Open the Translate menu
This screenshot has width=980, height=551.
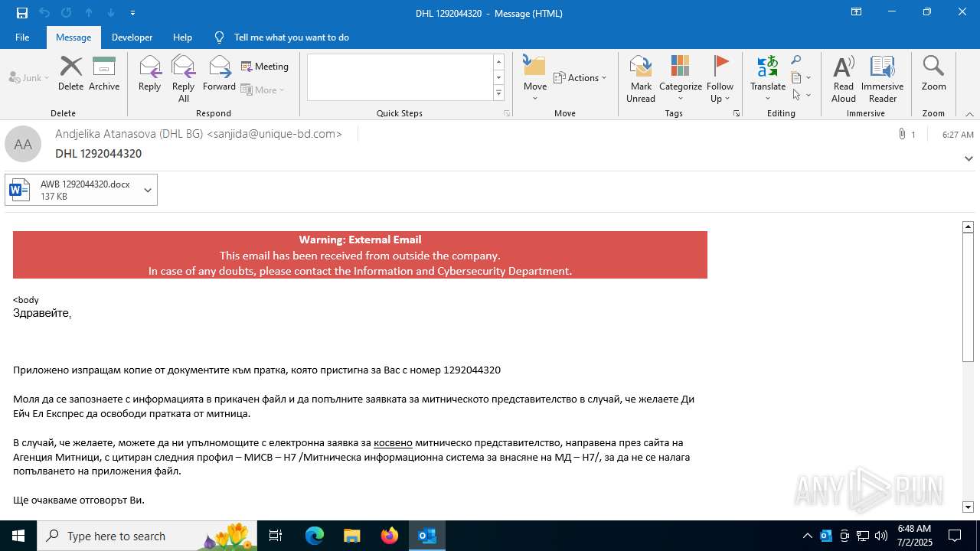pyautogui.click(x=767, y=79)
